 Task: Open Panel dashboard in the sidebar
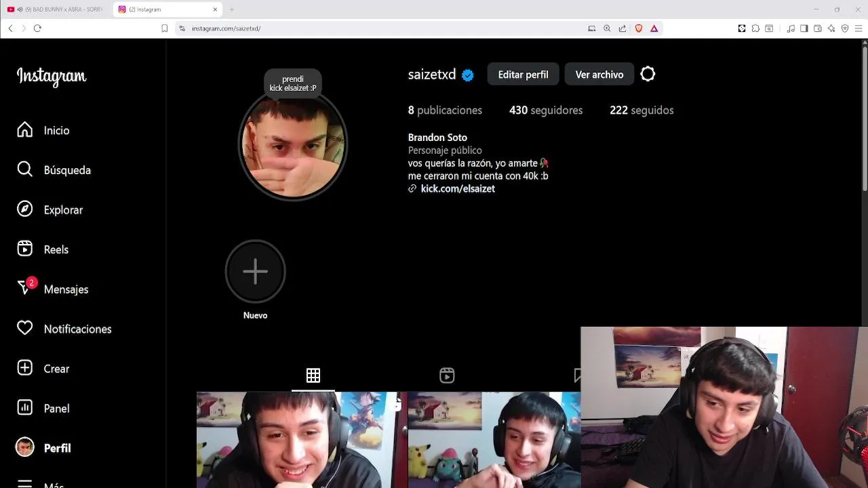coord(43,409)
